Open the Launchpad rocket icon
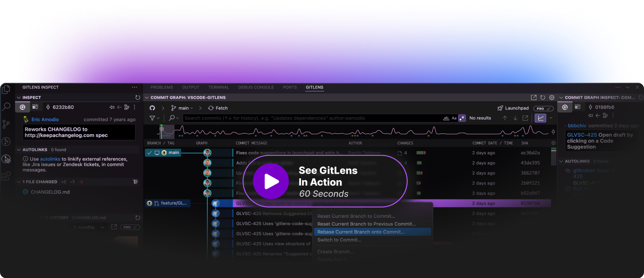 coord(500,108)
